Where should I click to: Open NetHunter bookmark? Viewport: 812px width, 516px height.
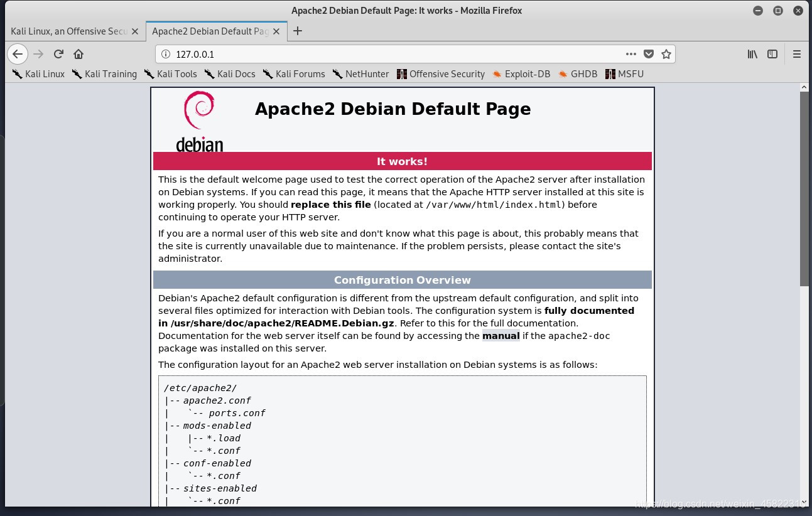click(361, 74)
